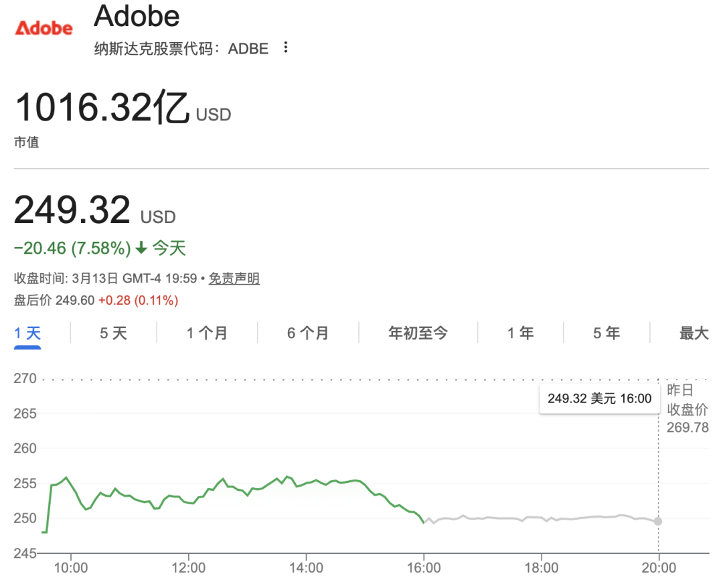The height and width of the screenshot is (588, 723).
Task: Click the large 249.32 USD price
Action: coord(72,211)
